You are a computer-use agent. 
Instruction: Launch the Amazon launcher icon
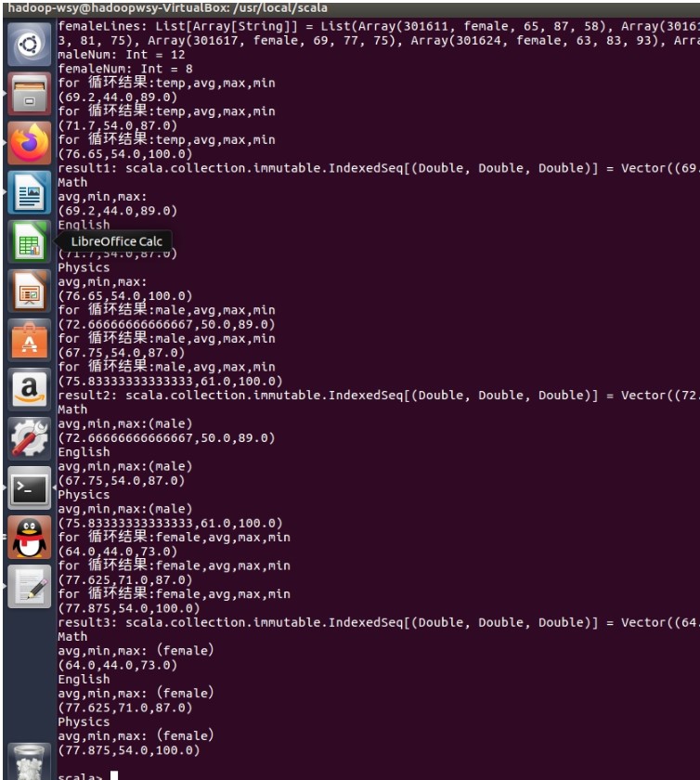coord(30,389)
